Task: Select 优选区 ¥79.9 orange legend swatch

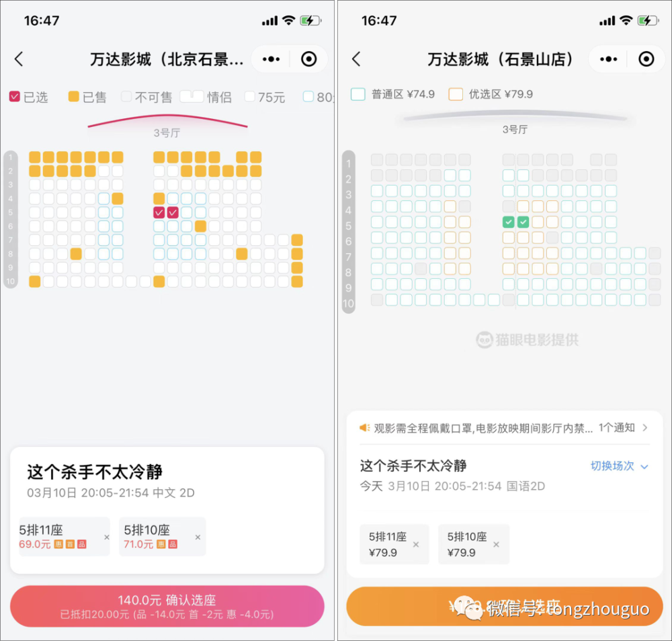Action: (x=456, y=94)
